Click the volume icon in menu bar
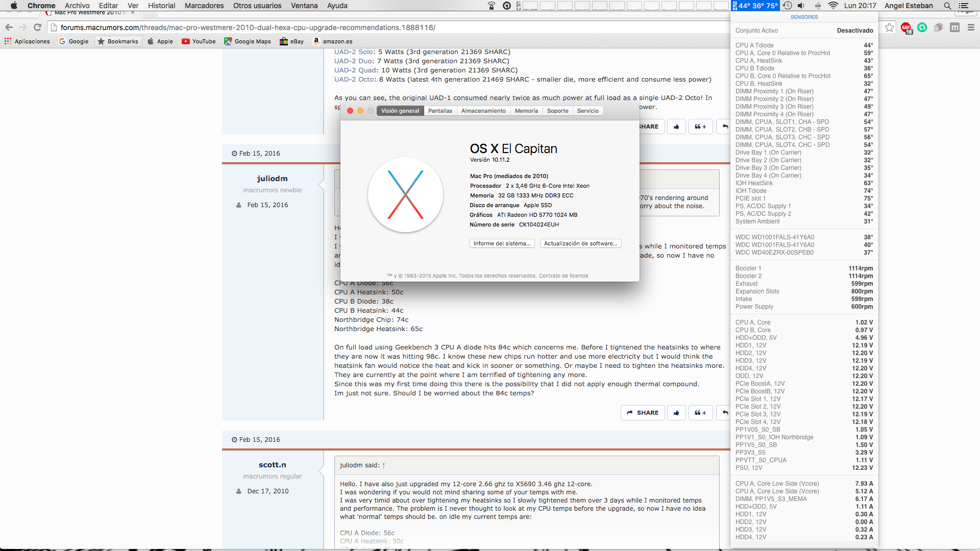Viewport: 980px width, 551px height. pos(801,6)
